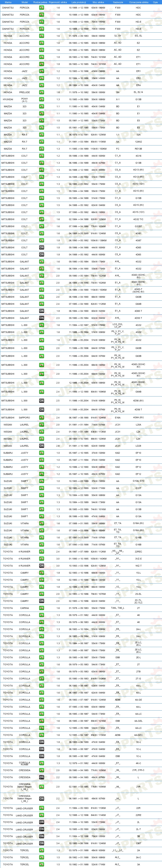
Task: Click petrol icon in Toyota Carina row
Action: [x=41, y=608]
